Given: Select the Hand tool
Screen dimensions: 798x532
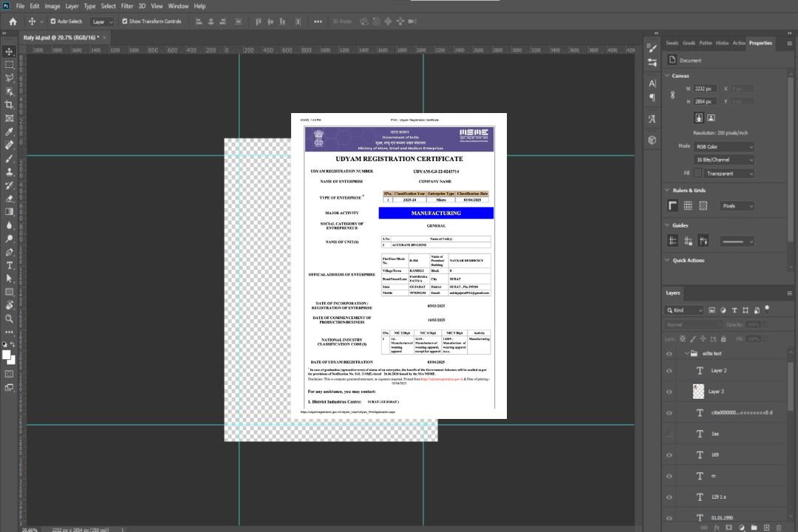Looking at the screenshot, I should (x=9, y=305).
